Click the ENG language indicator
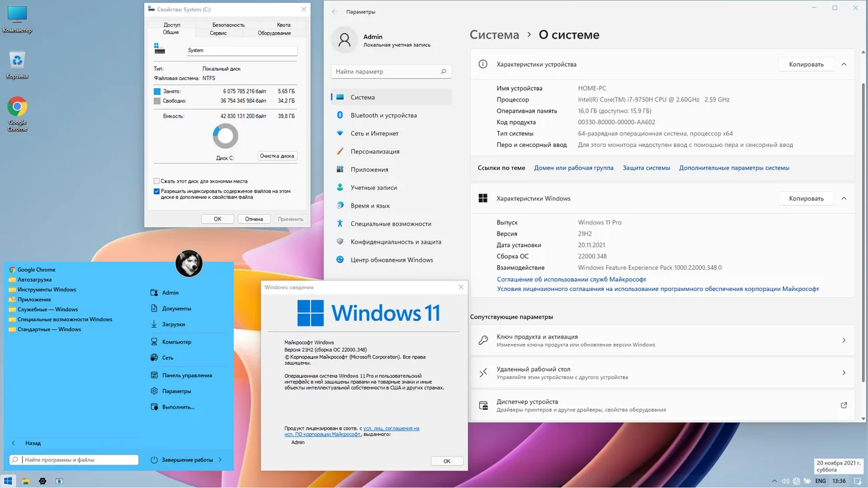This screenshot has width=868, height=488. 821,481
